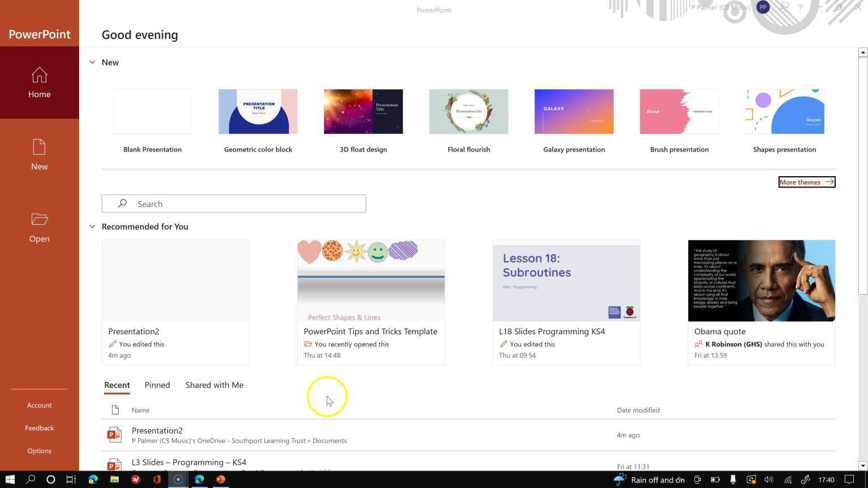
Task: Open the volume speaker tray icon
Action: tap(769, 480)
